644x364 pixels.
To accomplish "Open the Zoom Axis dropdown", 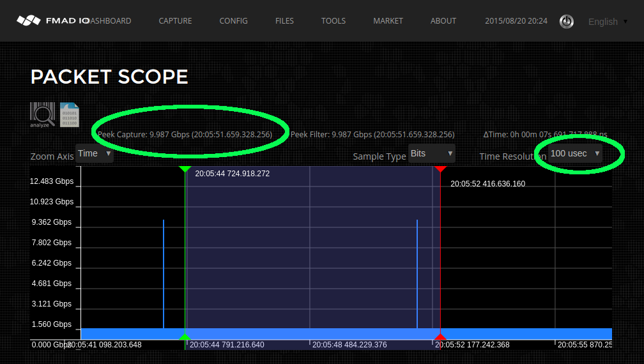I will pyautogui.click(x=95, y=153).
